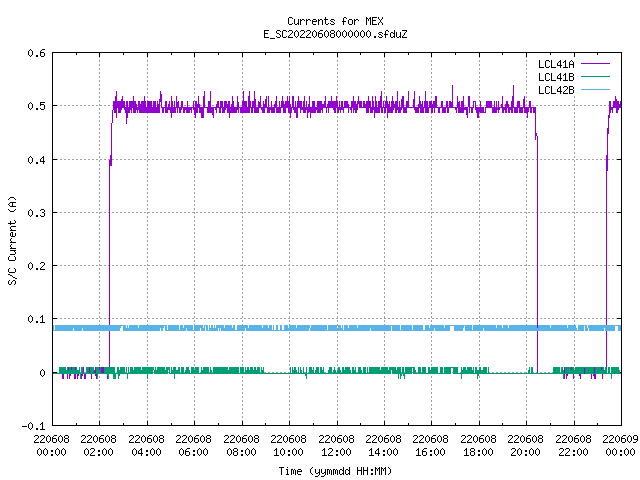The width and height of the screenshot is (640, 480).
Task: Click the purple LCL41A legend line sample
Action: coord(595,64)
